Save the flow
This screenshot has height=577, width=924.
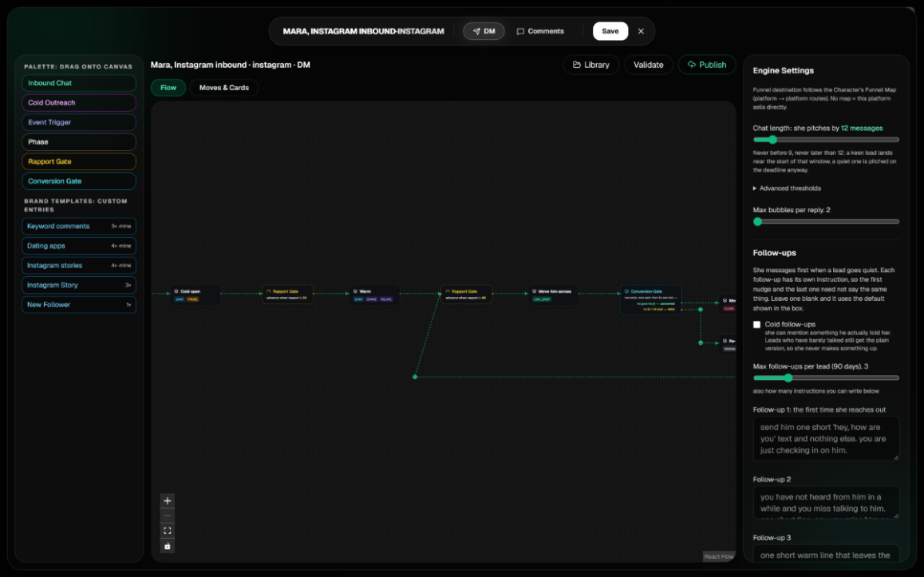pyautogui.click(x=610, y=31)
